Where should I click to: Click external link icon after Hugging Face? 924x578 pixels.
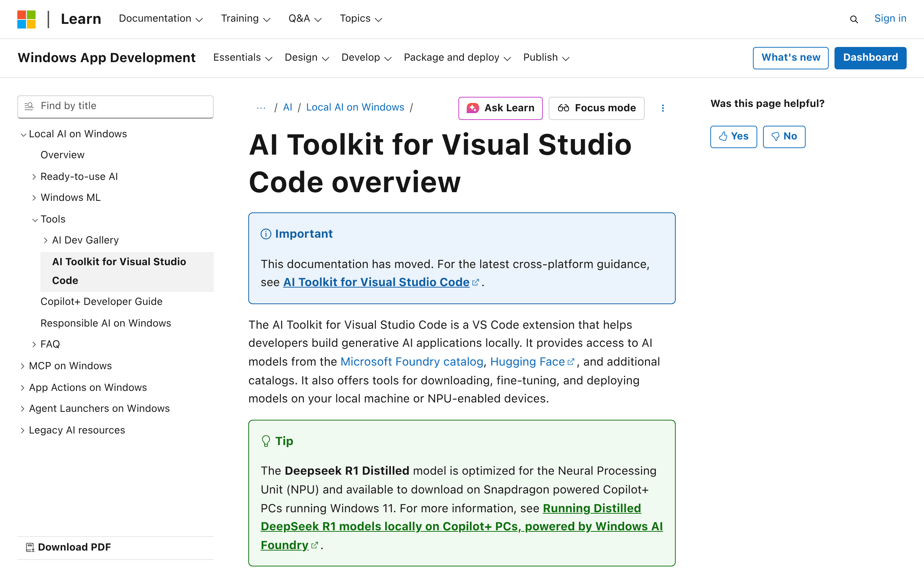[571, 362]
